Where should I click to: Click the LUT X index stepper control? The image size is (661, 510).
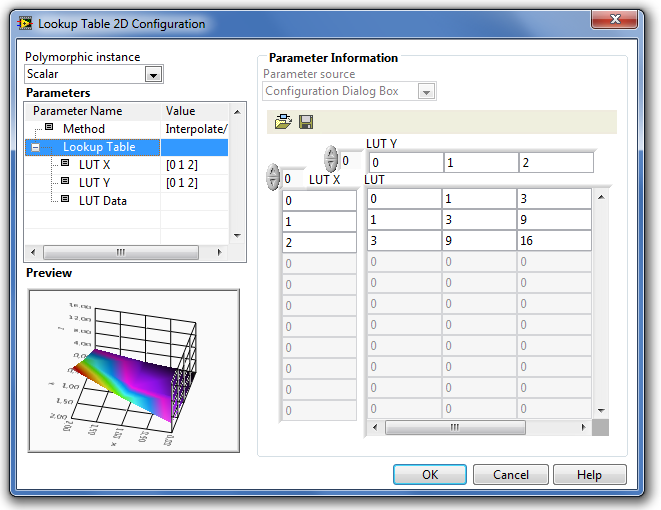pos(272,179)
